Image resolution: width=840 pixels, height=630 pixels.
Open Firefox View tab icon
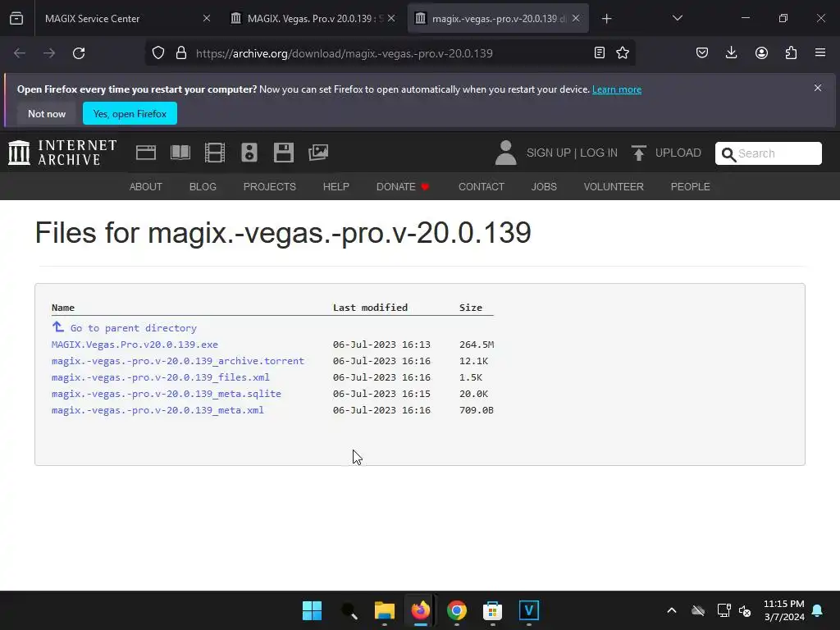(x=16, y=18)
